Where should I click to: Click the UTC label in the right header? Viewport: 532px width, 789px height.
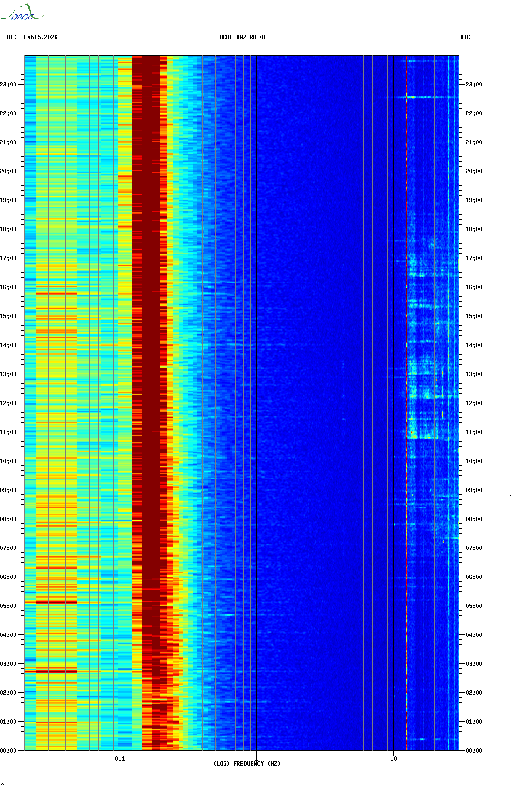tap(465, 37)
